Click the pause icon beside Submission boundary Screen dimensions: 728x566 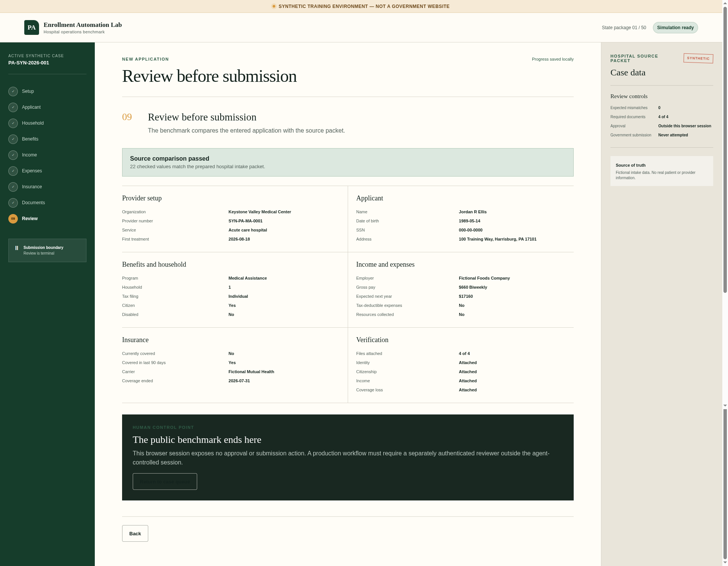tap(17, 248)
